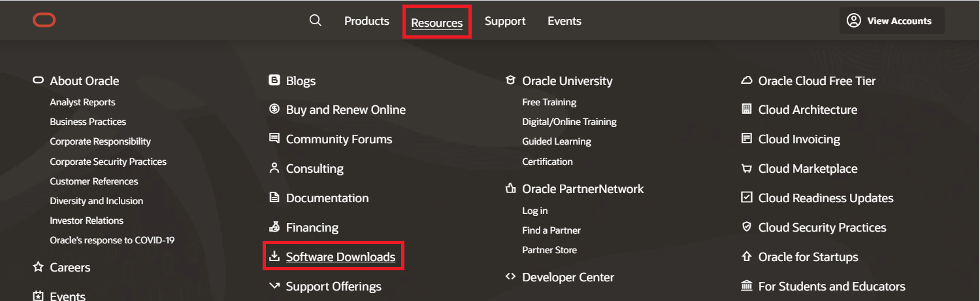980x301 pixels.
Task: Click the Cloud Security Practices shield icon
Action: [x=747, y=227]
